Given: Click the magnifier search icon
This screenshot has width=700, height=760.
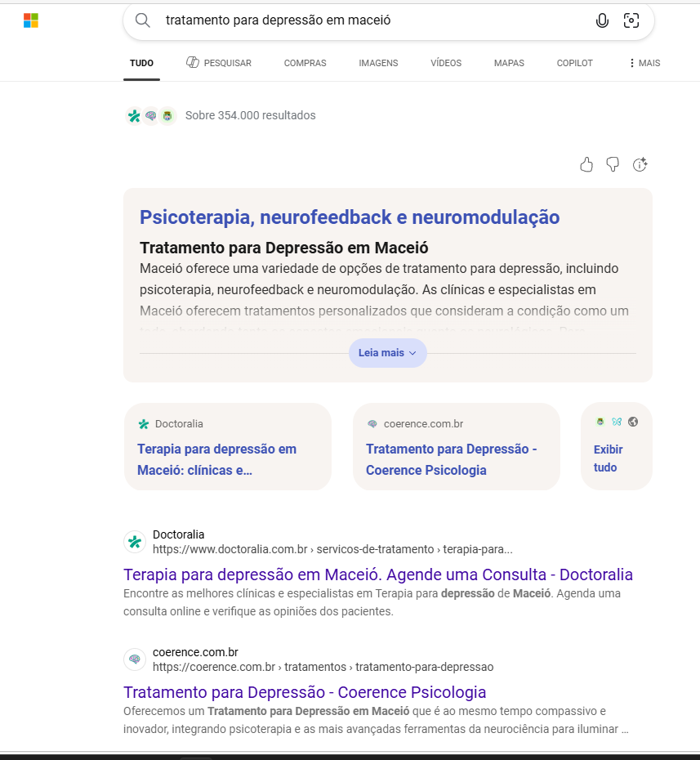Looking at the screenshot, I should click(142, 20).
